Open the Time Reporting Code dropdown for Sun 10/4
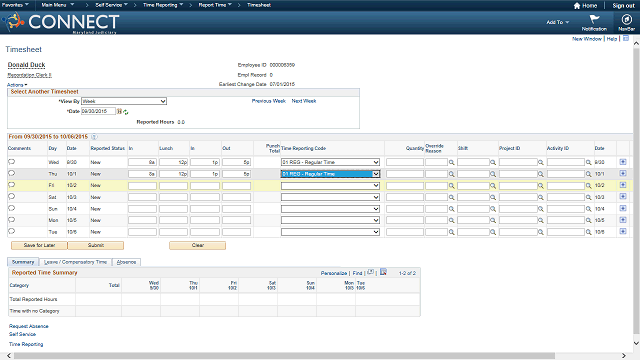This screenshot has width=640, height=360. click(x=330, y=209)
